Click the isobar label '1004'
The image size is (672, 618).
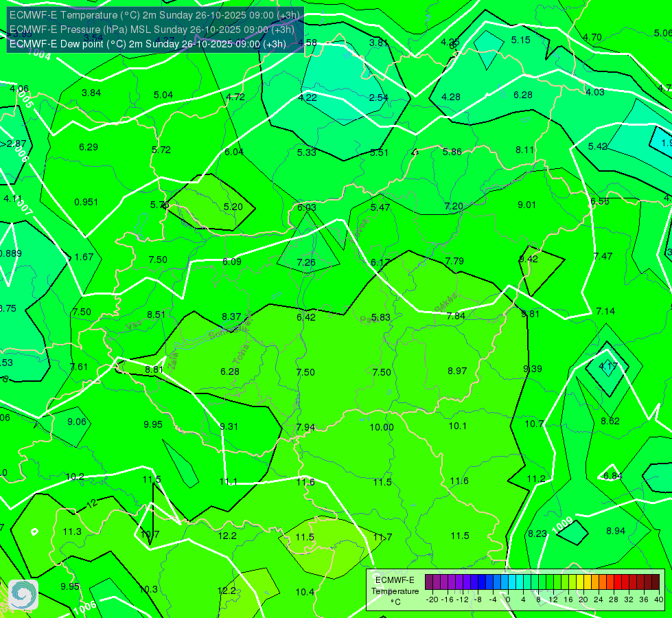(x=38, y=54)
